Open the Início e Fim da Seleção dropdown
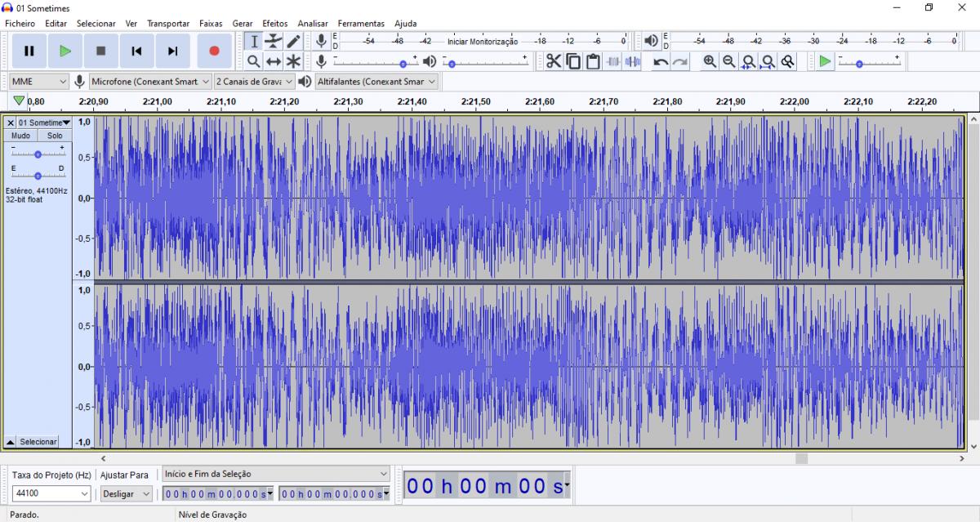Image resolution: width=980 pixels, height=522 pixels. coord(276,474)
